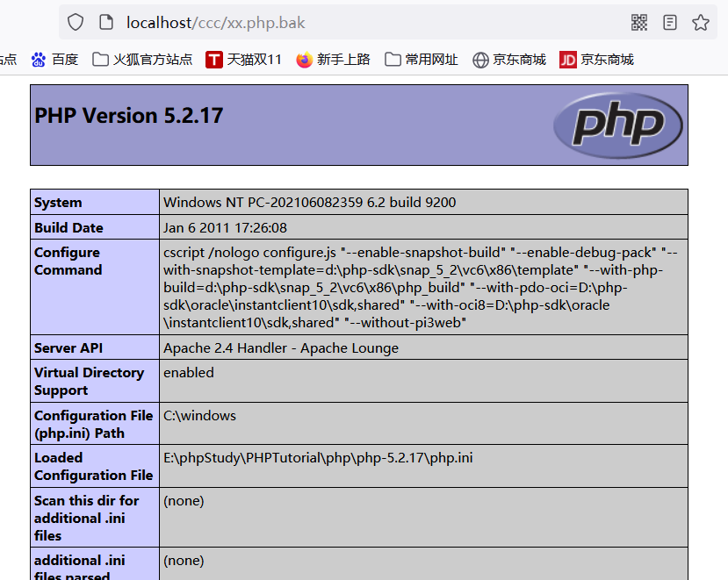
Task: Open 百度 bookmark text
Action: pyautogui.click(x=65, y=60)
